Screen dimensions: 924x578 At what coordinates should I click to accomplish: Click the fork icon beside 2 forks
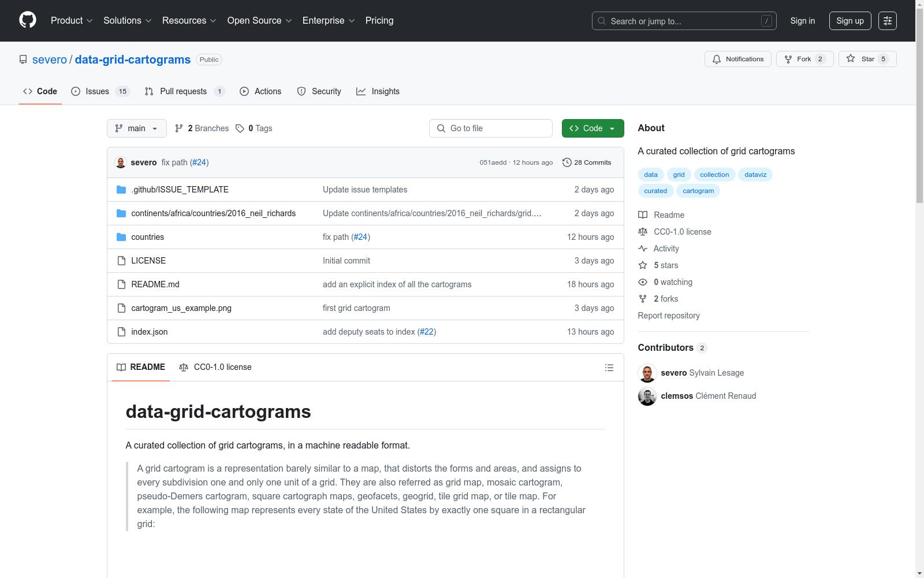pyautogui.click(x=643, y=299)
